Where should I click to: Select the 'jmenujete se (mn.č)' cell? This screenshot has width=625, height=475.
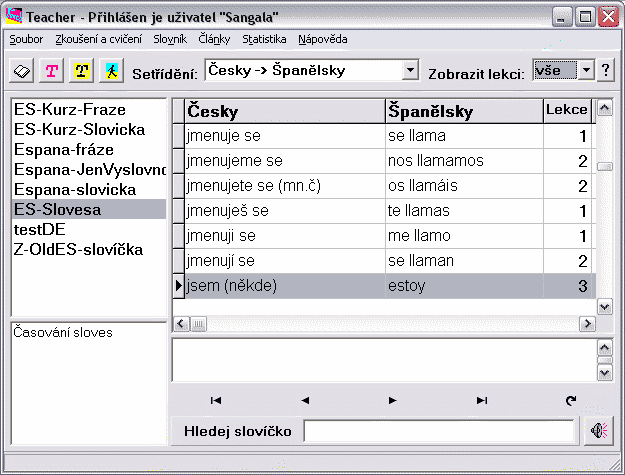(x=285, y=186)
